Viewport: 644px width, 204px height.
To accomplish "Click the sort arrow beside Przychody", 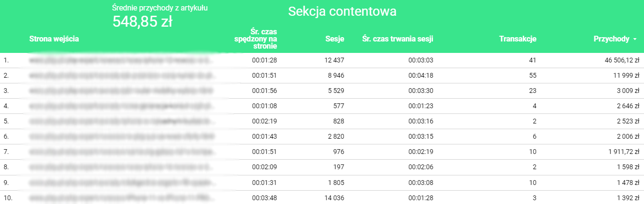I will pyautogui.click(x=634, y=40).
